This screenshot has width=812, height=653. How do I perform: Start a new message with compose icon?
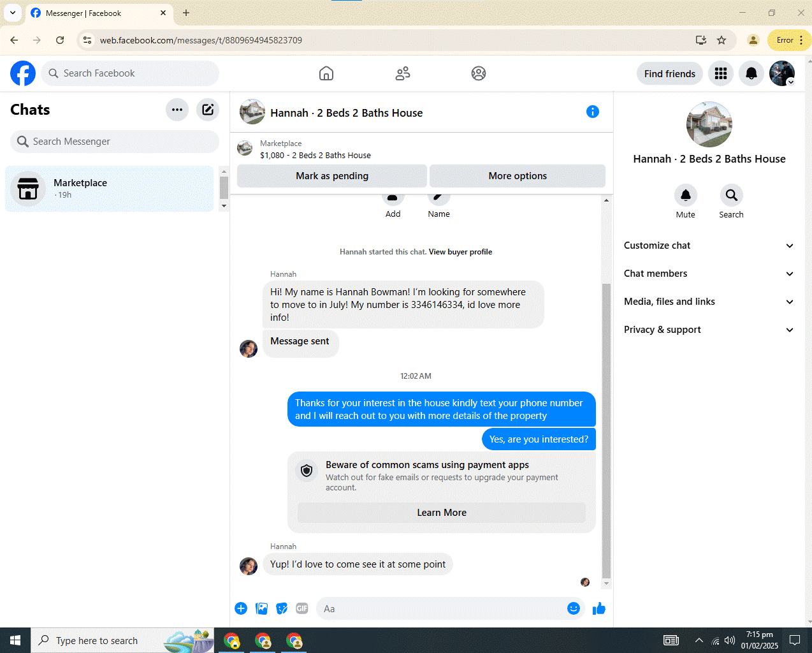[x=208, y=110]
